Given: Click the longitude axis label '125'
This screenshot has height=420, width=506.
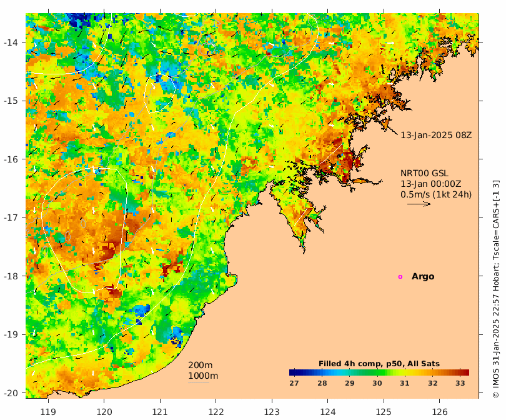Looking at the screenshot, I should [384, 412].
